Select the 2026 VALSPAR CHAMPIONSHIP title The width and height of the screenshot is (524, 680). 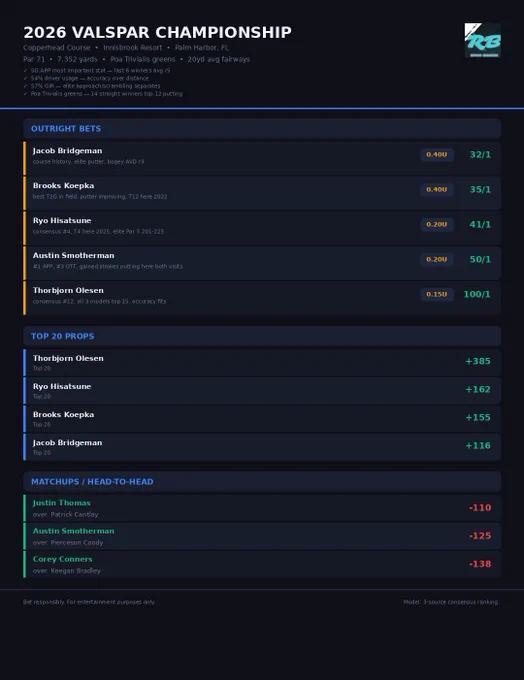[157, 33]
